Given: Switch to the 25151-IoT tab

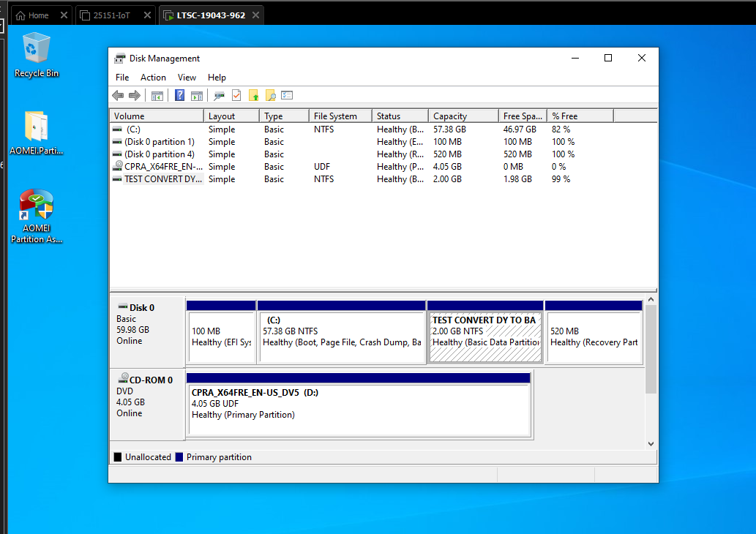Looking at the screenshot, I should tap(111, 15).
